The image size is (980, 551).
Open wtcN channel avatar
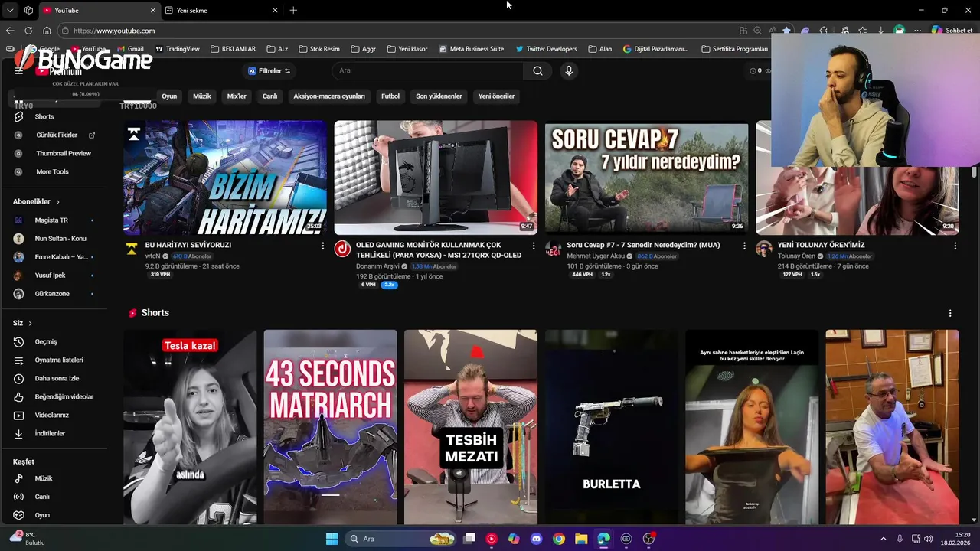click(x=132, y=249)
